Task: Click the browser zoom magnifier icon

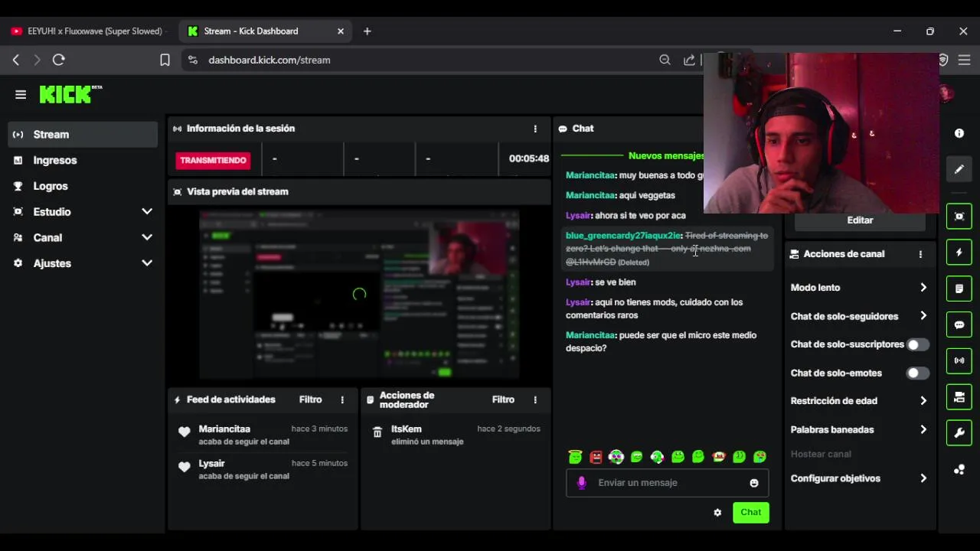Action: tap(665, 60)
